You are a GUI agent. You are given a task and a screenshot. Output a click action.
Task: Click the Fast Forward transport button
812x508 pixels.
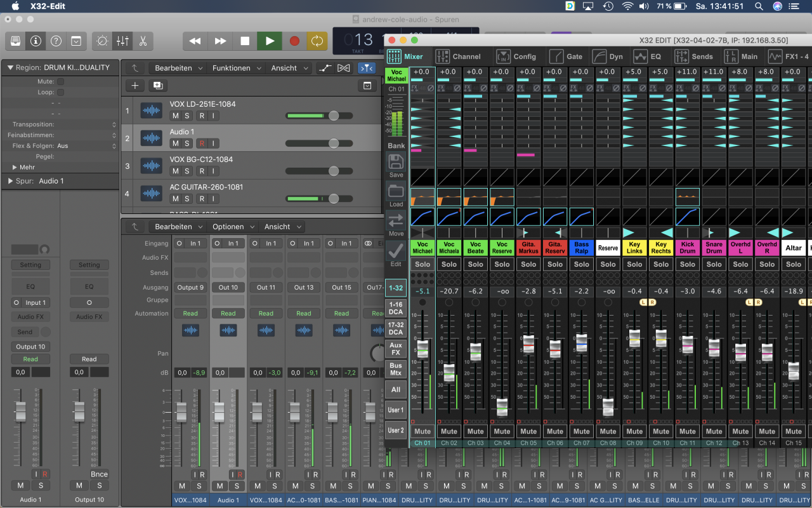point(220,41)
